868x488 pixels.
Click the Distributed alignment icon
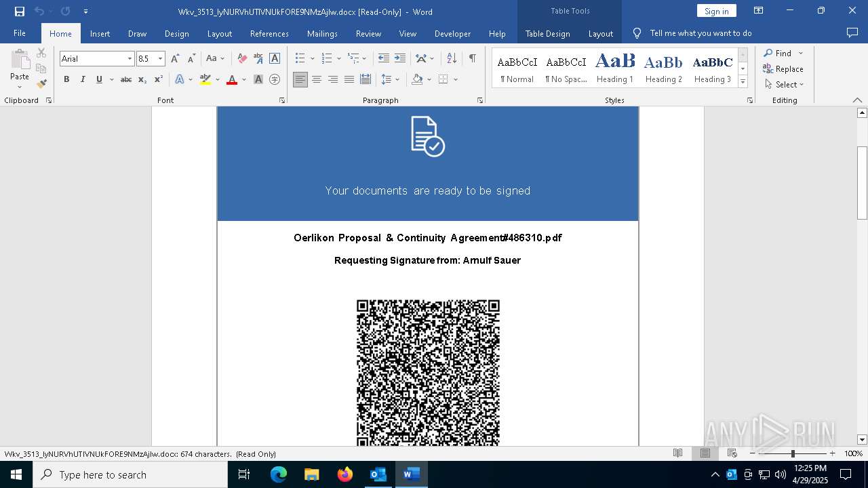click(366, 79)
